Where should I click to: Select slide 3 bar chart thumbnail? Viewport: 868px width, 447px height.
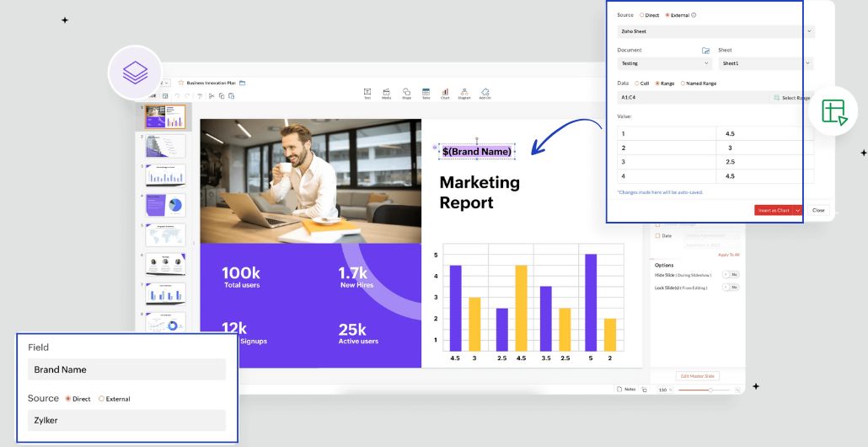pos(165,175)
